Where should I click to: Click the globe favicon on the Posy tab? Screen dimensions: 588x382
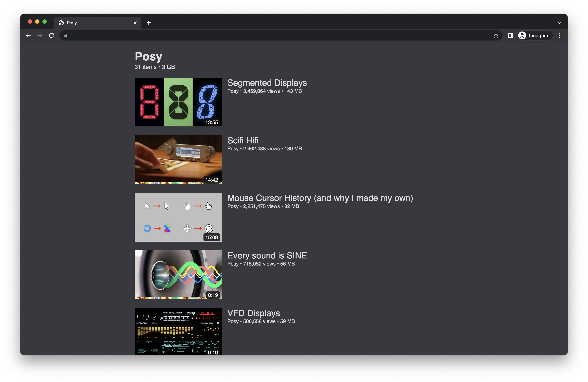coord(61,22)
